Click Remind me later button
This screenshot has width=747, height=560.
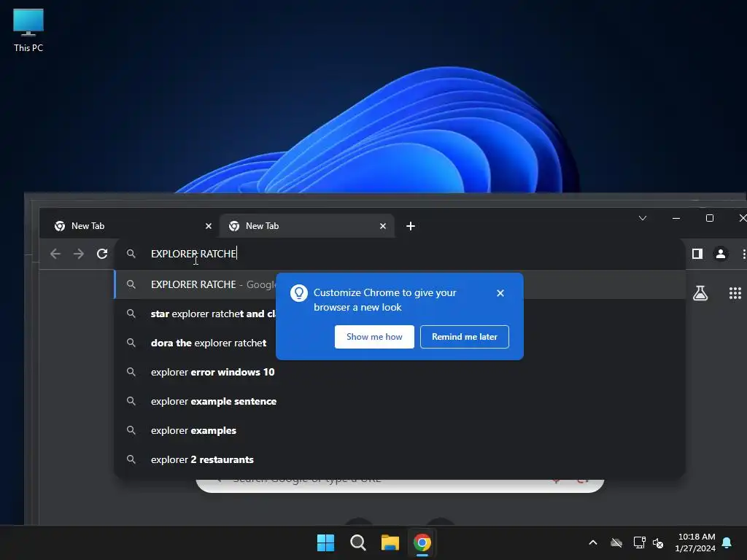(465, 337)
